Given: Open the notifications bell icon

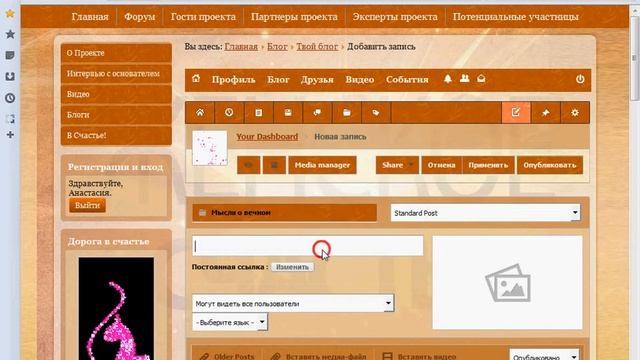Looking at the screenshot, I should click(x=448, y=79).
